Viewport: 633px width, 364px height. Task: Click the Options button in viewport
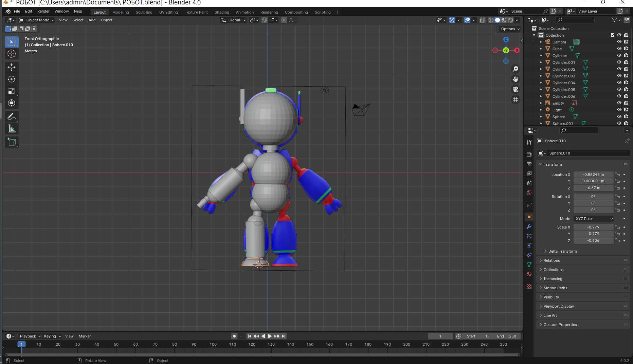pyautogui.click(x=510, y=29)
